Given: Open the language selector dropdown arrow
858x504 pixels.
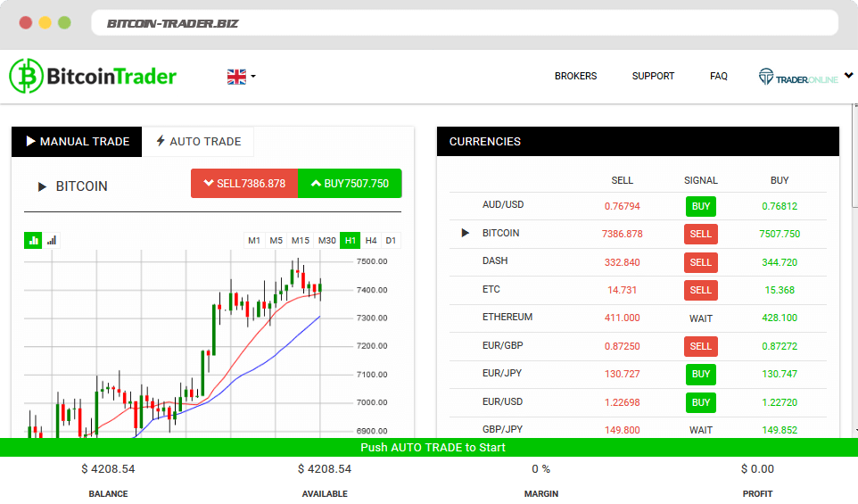Looking at the screenshot, I should (253, 77).
